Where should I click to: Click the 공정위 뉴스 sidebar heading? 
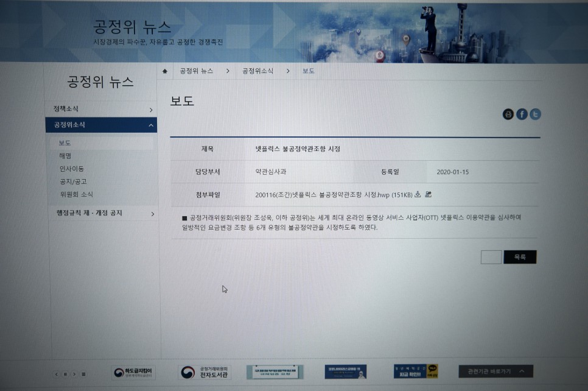(100, 82)
